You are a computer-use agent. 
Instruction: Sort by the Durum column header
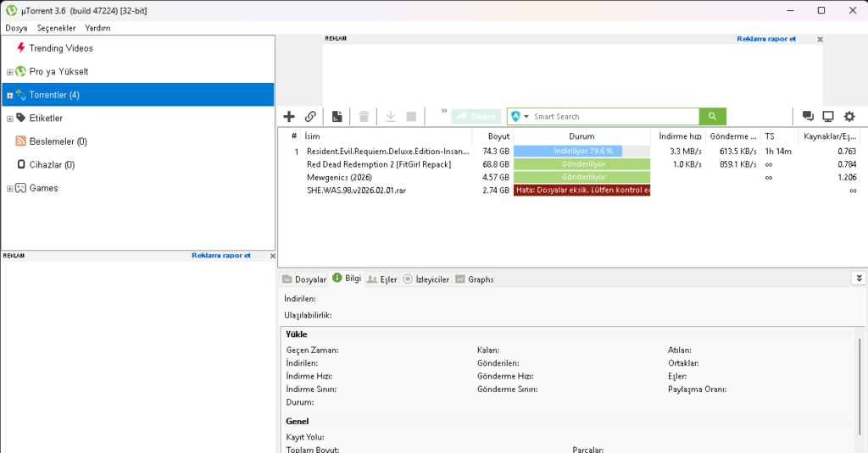click(581, 136)
